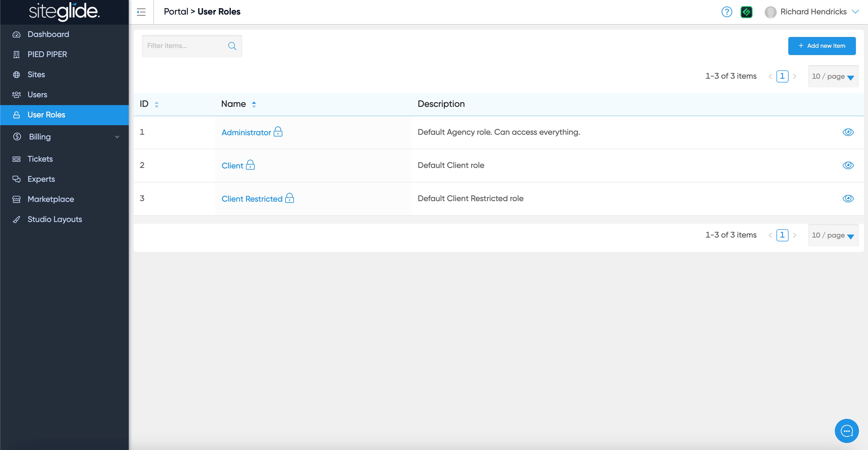Go to Marketplace in the sidebar
This screenshot has height=450, width=868.
tap(51, 199)
